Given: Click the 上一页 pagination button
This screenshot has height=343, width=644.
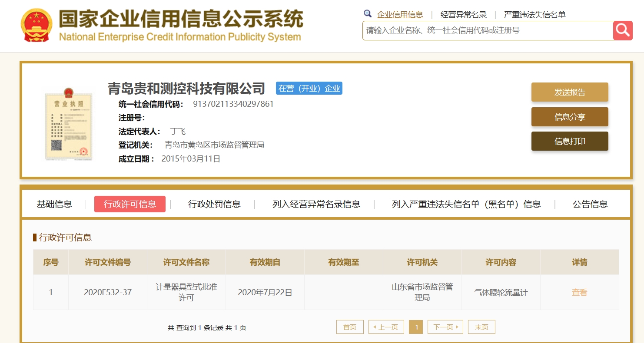Looking at the screenshot, I should (386, 327).
